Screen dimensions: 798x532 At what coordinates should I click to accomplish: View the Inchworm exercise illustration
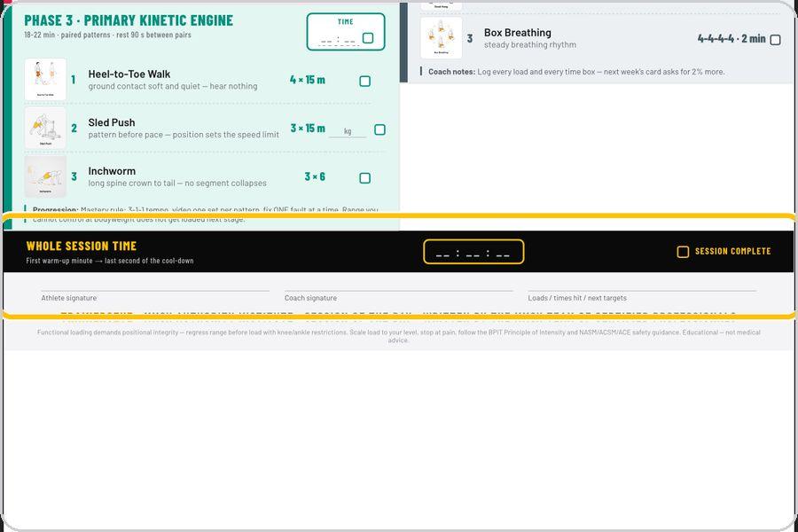click(45, 176)
